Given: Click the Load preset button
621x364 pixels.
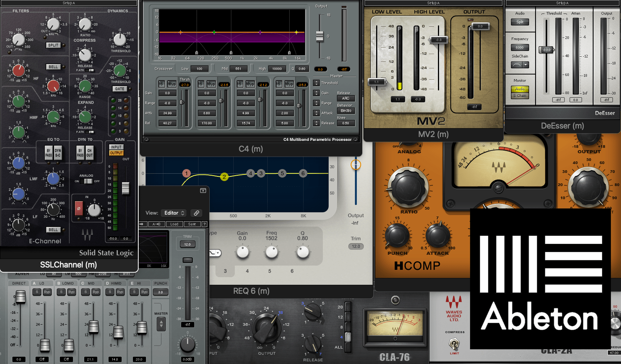Looking at the screenshot, I should tap(175, 224).
